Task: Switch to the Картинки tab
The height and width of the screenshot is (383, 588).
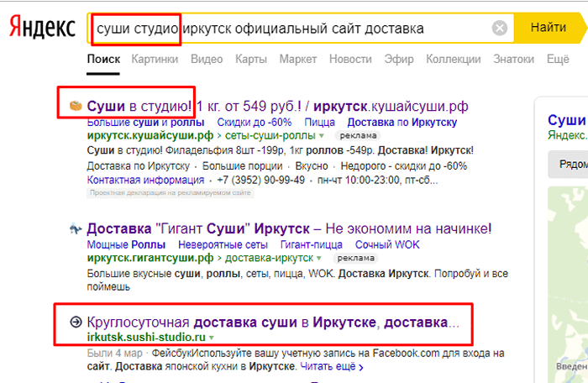Action: click(x=155, y=59)
